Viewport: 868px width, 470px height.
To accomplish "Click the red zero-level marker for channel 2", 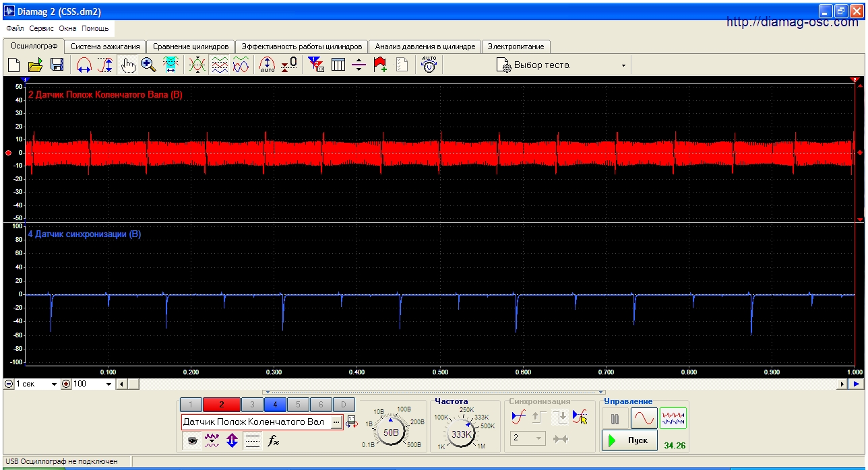I will click(x=8, y=153).
